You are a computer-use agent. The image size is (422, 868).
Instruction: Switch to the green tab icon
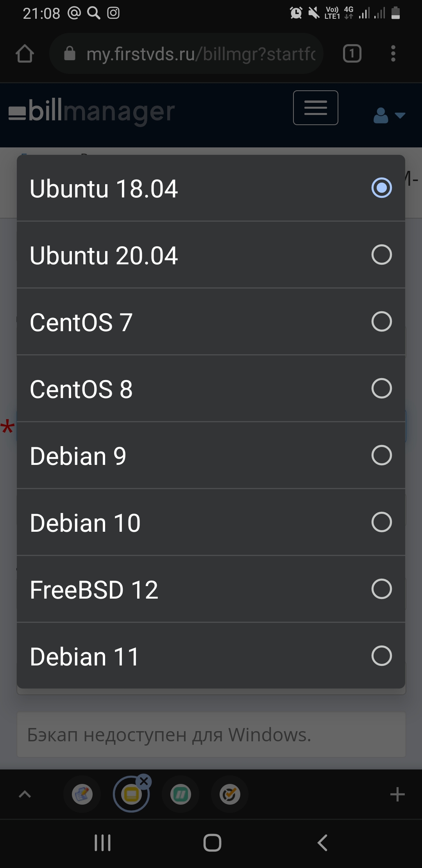181,794
